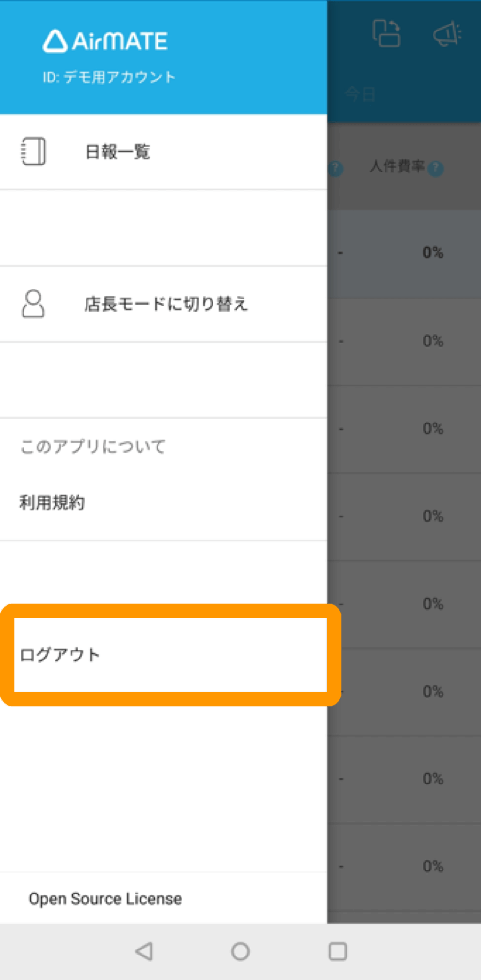The width and height of the screenshot is (481, 980).
Task: Tap the person icon for 店長モード
Action: [x=33, y=304]
